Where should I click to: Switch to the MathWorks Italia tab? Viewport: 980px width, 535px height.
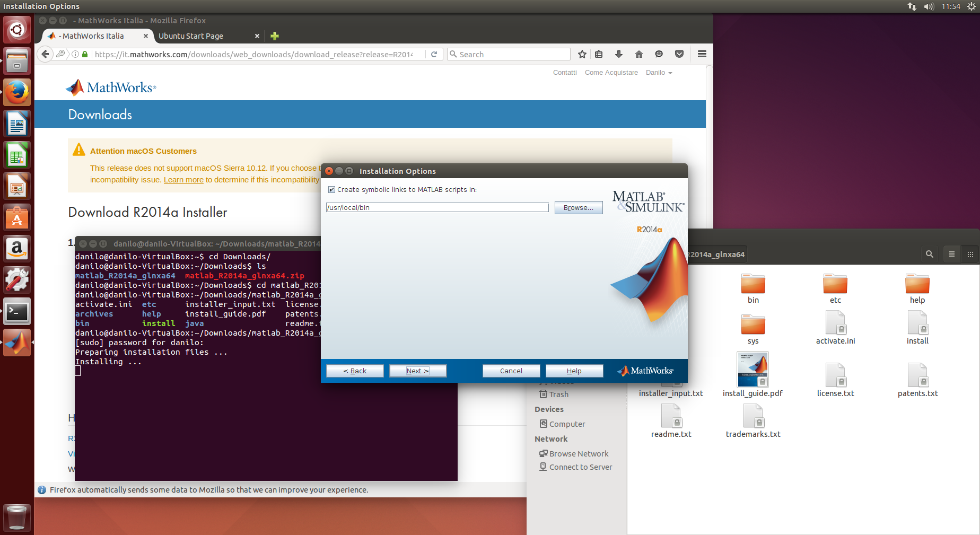coord(93,36)
